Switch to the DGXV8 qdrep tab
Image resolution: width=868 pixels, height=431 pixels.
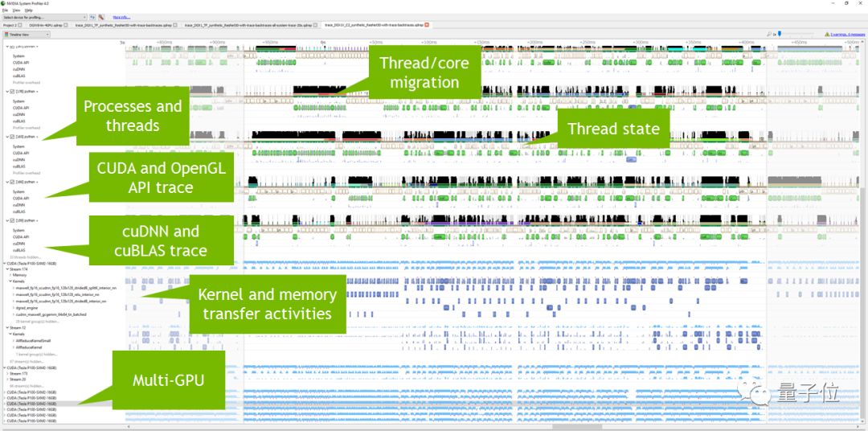click(45, 25)
